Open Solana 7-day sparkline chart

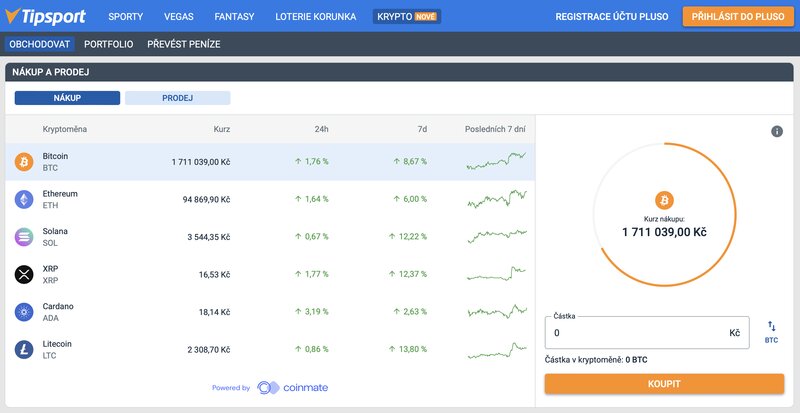click(x=496, y=236)
